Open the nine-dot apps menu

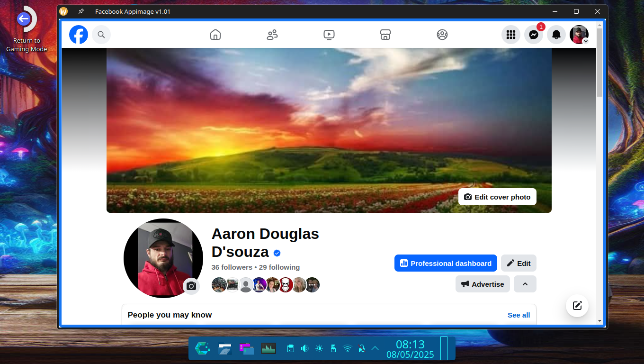pyautogui.click(x=511, y=35)
